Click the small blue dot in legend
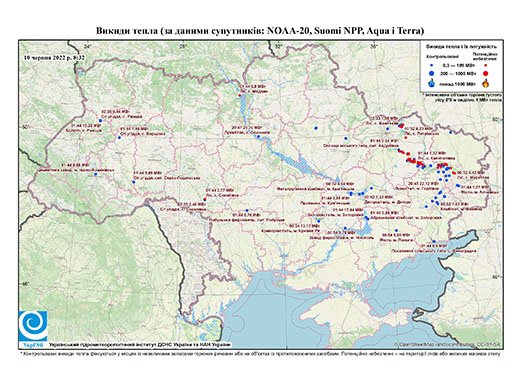The height and width of the screenshot is (368, 520). click(x=432, y=65)
